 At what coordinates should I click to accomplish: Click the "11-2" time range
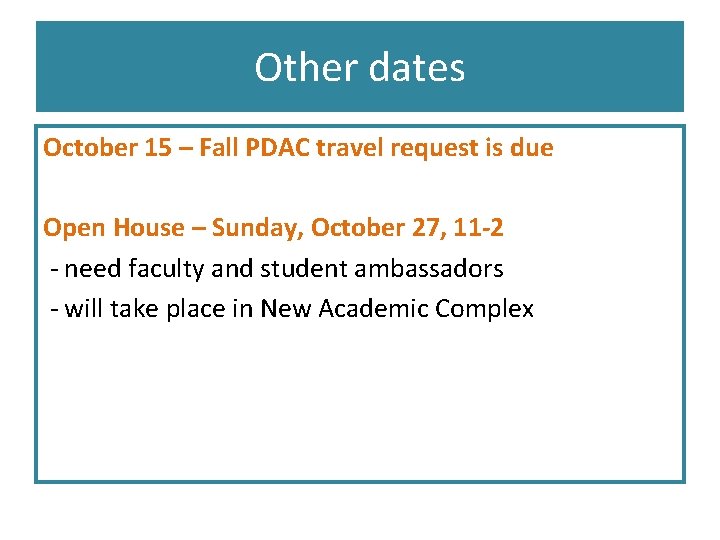click(478, 228)
